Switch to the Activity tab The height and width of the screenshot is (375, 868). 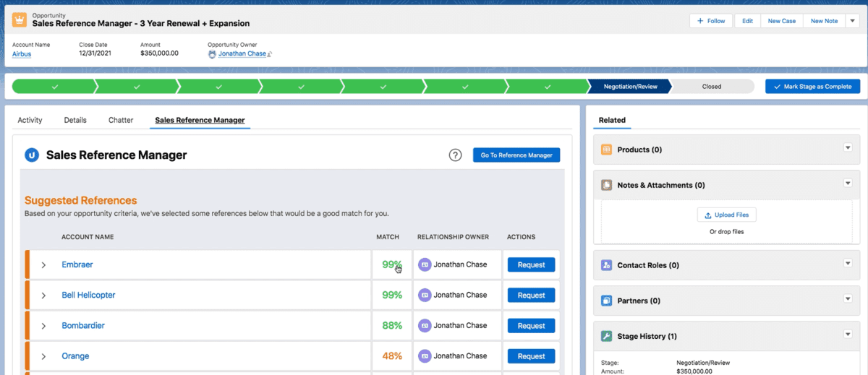[x=30, y=120]
